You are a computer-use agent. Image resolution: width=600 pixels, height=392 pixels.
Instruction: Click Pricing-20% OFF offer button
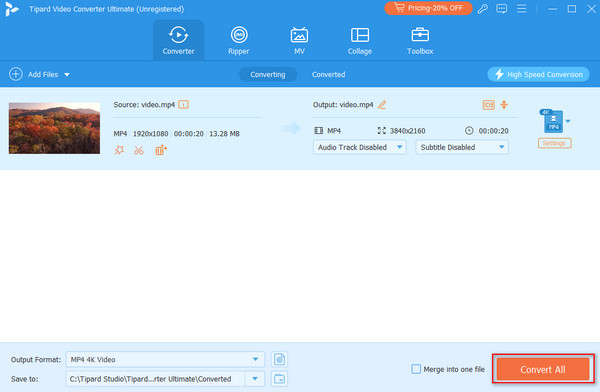coord(428,8)
